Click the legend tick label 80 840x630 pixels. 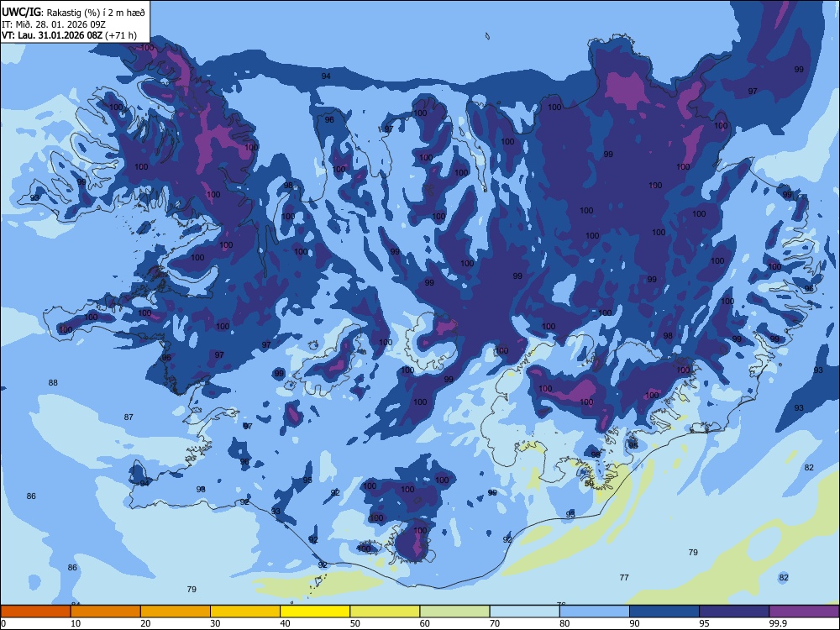(564, 623)
